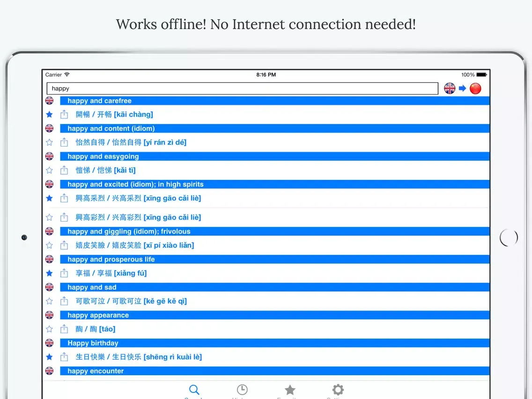Viewport: 532px width, 399px height.
Task: Unfavorite the 生日快樂 entry star
Action: coord(49,357)
